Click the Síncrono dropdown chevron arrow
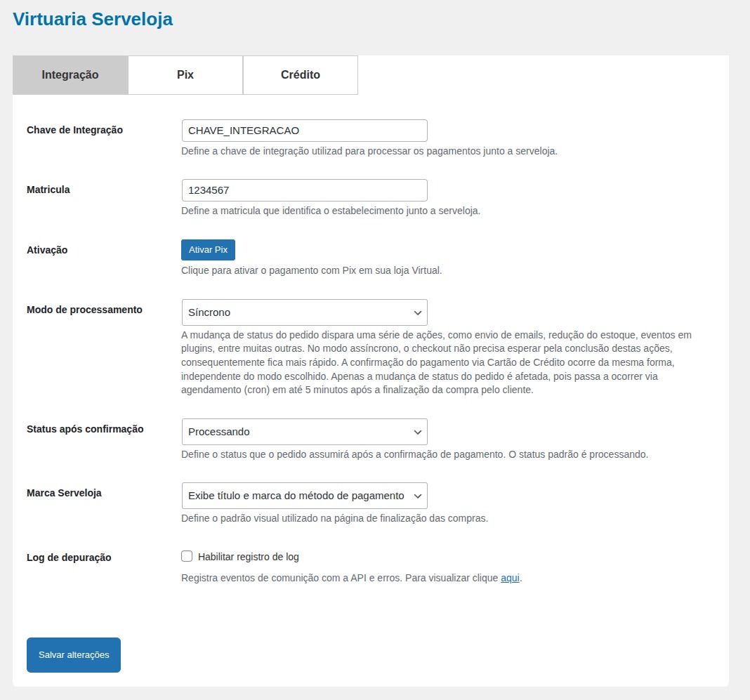The image size is (750, 700). pos(418,312)
